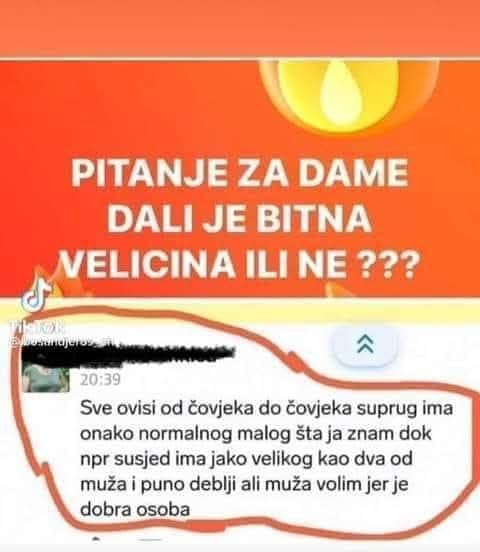Screen dimensions: 480x552
Task: Click the 20:39 comment timestamp
Action: (x=100, y=379)
